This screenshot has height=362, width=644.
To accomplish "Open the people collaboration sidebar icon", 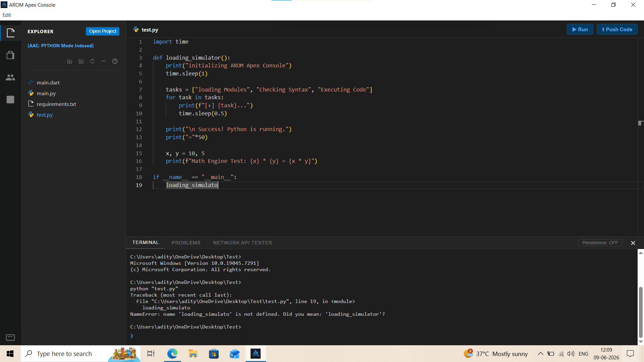I will pos(10,77).
